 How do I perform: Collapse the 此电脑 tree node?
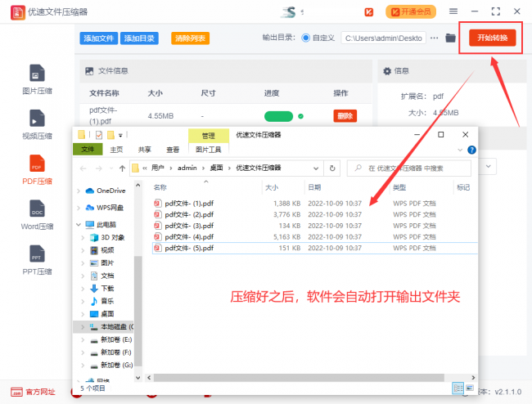(79, 224)
